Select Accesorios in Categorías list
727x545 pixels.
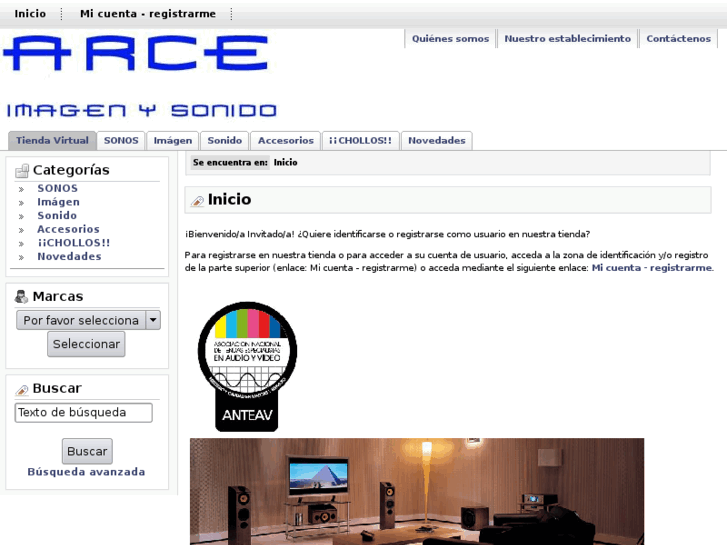click(x=68, y=229)
